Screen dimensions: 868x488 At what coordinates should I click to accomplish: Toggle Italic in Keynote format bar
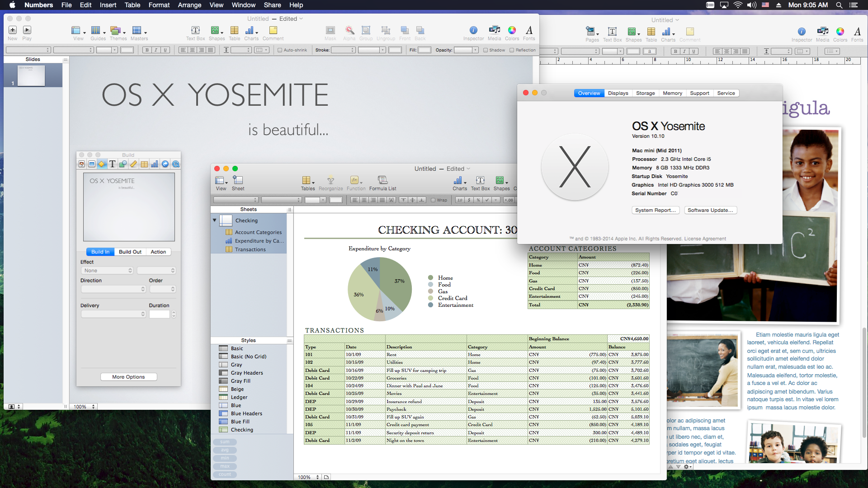(x=156, y=50)
